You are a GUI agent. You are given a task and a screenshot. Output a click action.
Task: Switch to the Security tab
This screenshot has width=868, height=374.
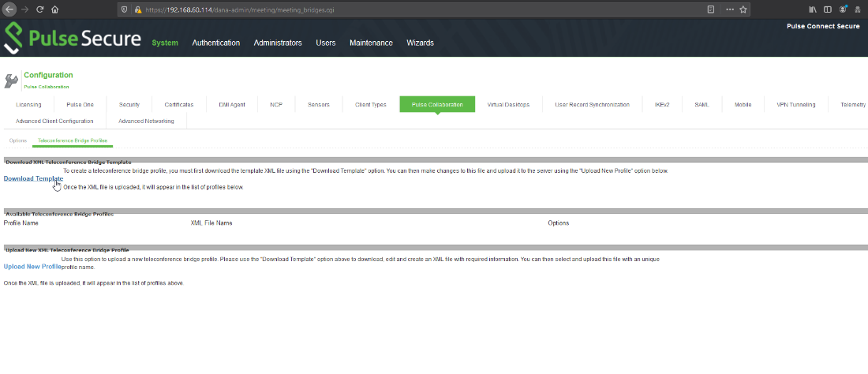[x=129, y=105]
